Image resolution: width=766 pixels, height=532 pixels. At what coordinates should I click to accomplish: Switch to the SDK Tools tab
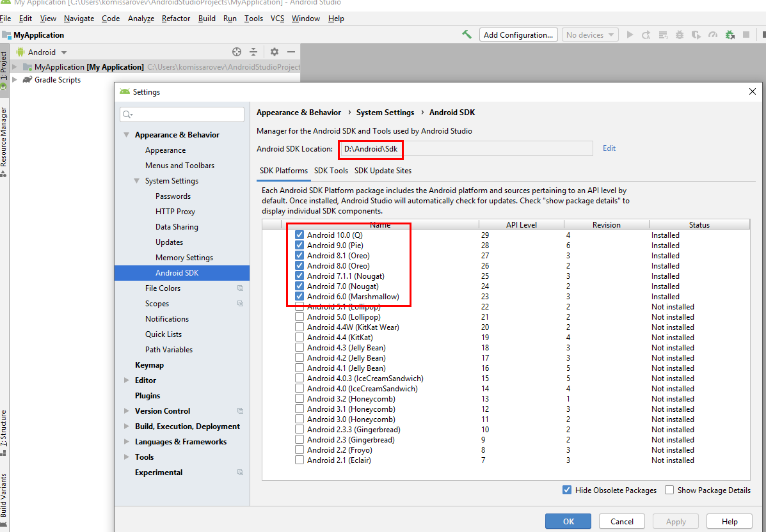click(331, 170)
